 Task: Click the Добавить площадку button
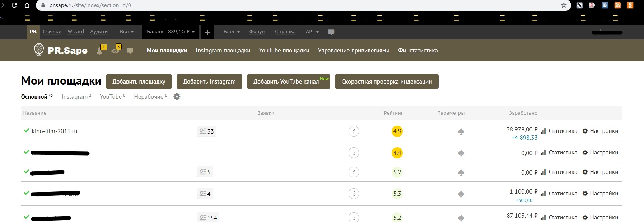click(x=139, y=82)
